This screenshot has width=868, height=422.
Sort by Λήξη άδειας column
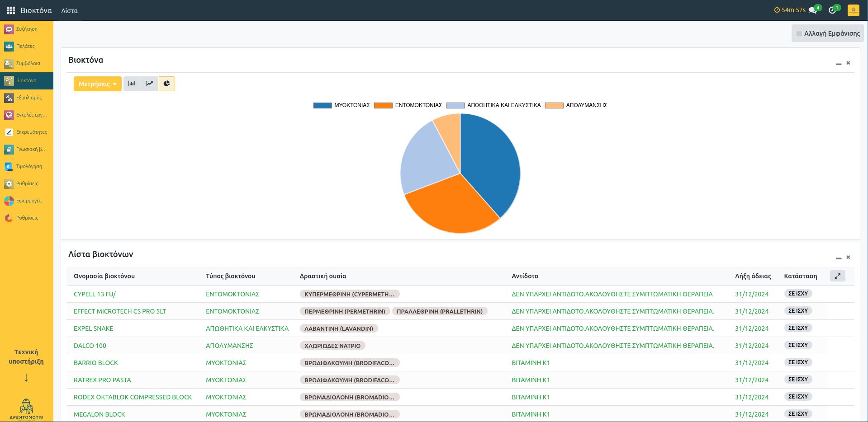[x=753, y=276]
